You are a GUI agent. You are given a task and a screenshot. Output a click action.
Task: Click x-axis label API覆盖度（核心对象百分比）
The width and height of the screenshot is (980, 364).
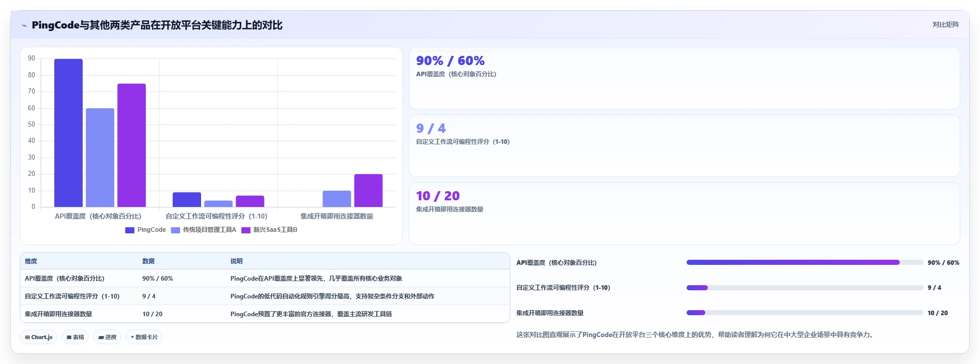[x=98, y=217]
